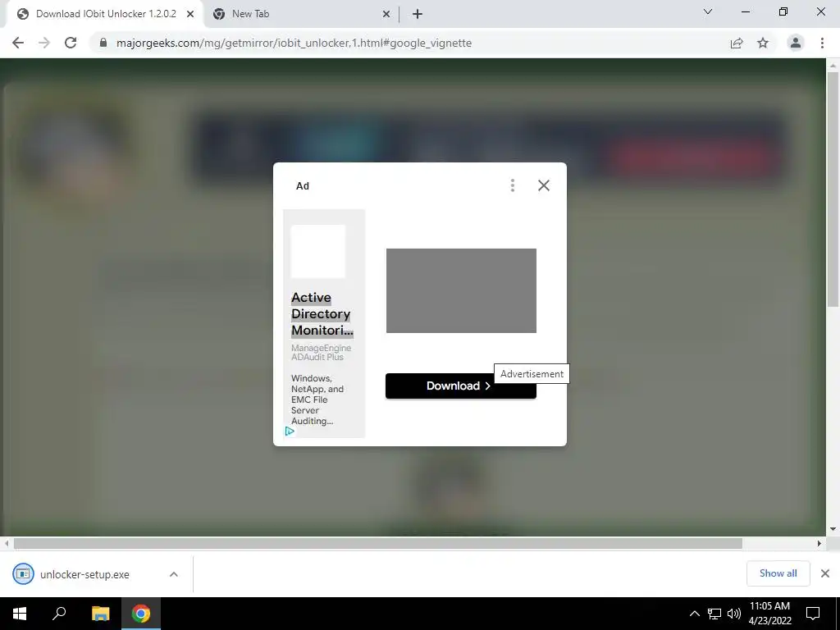Click the AdChoices triangle icon
840x630 pixels.
point(290,431)
